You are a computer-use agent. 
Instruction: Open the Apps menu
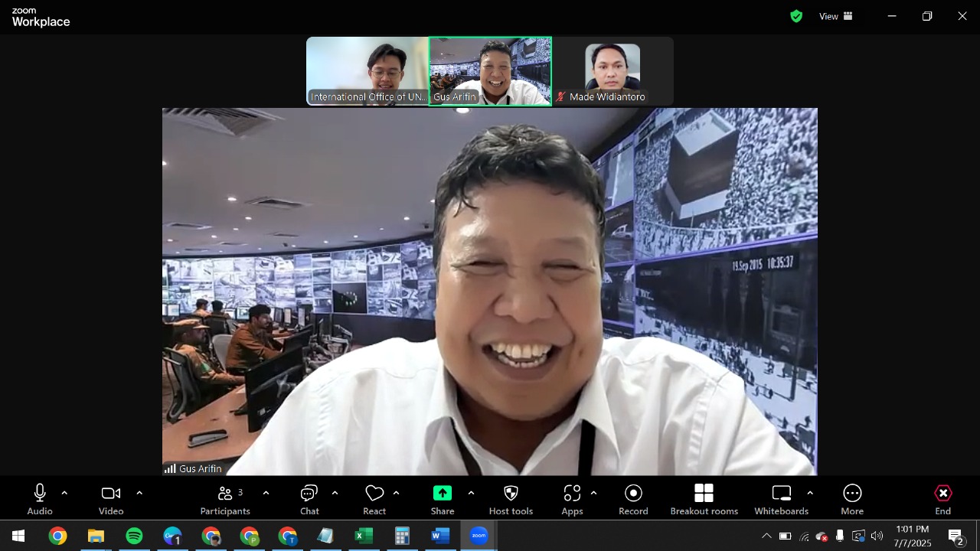pyautogui.click(x=572, y=500)
